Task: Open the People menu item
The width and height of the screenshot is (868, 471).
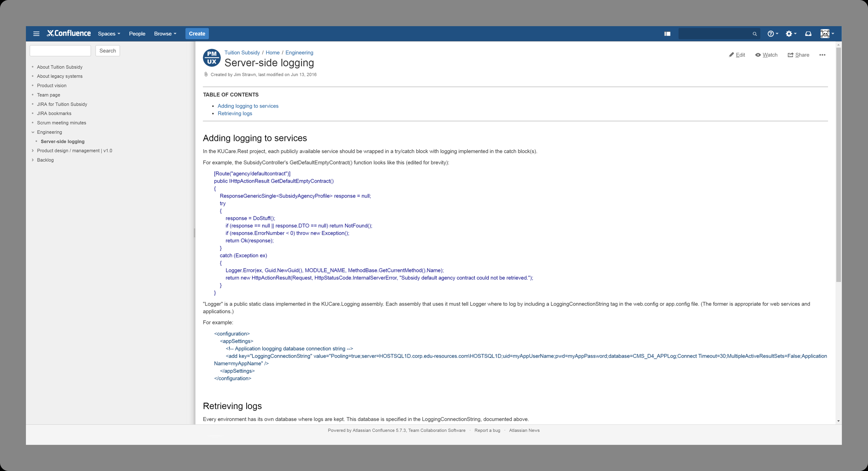Action: tap(137, 34)
